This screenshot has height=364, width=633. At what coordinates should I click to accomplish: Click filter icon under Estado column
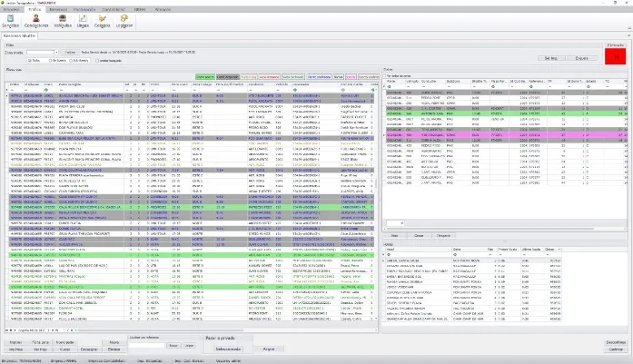coord(588,87)
